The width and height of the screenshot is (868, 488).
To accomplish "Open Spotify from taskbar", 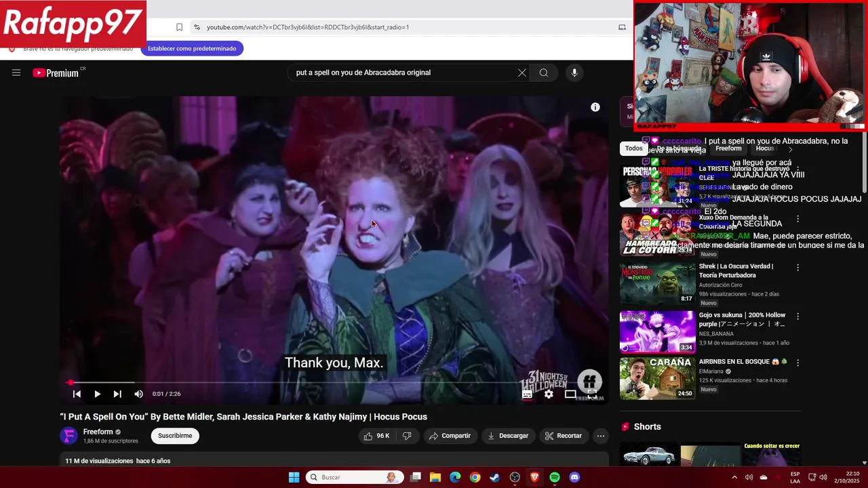I will 555,477.
